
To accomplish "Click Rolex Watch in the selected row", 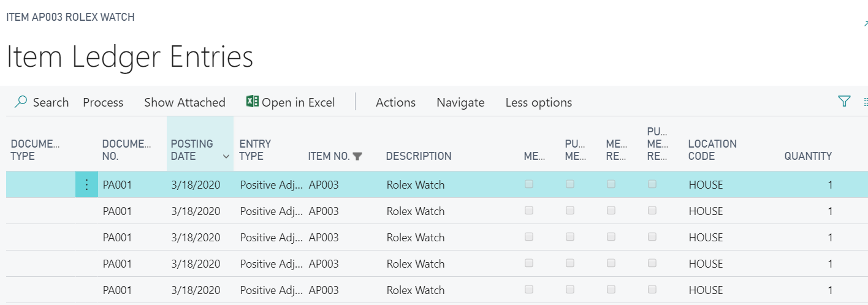I will point(416,185).
